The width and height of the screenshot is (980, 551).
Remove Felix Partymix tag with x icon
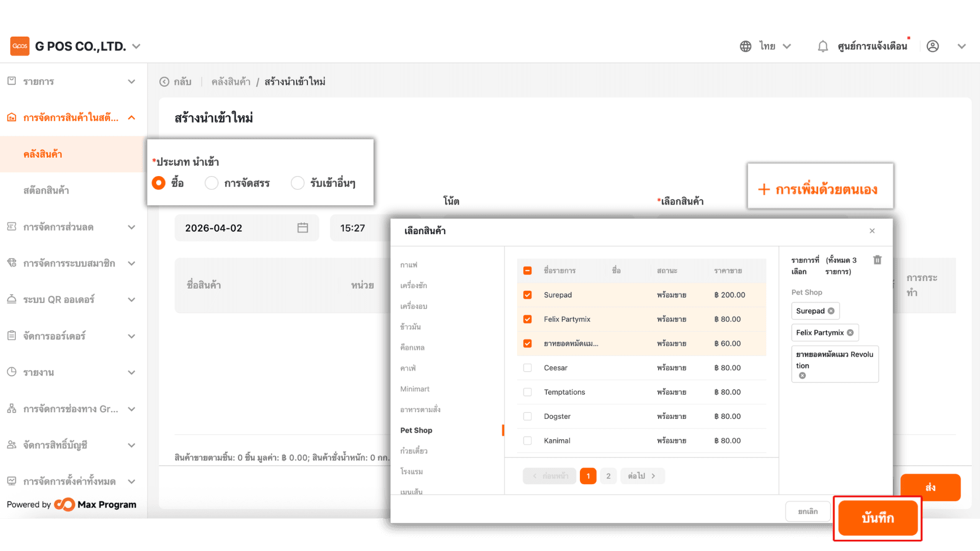click(850, 333)
